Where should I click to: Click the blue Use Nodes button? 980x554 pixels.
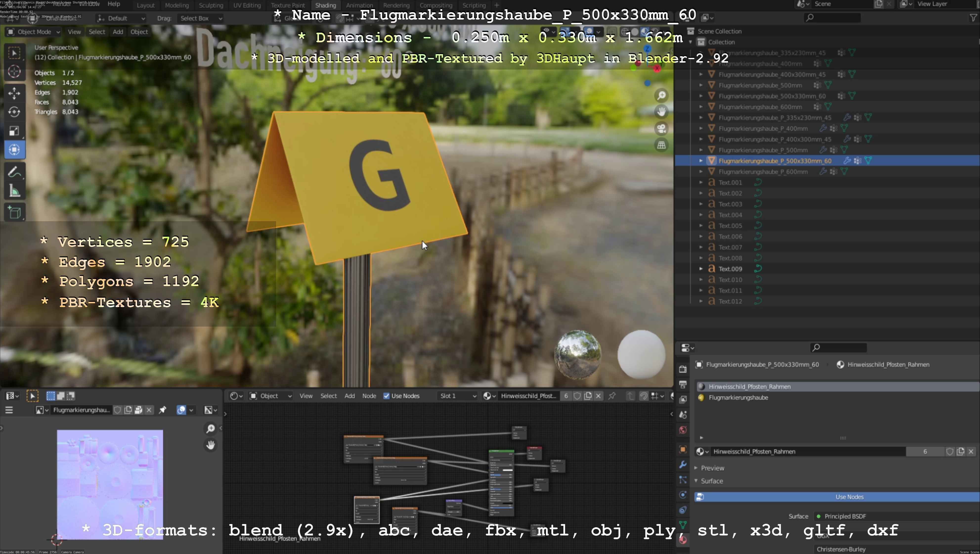[849, 497]
